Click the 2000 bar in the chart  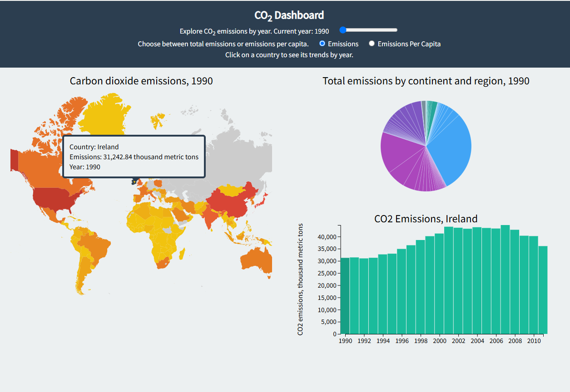439,284
